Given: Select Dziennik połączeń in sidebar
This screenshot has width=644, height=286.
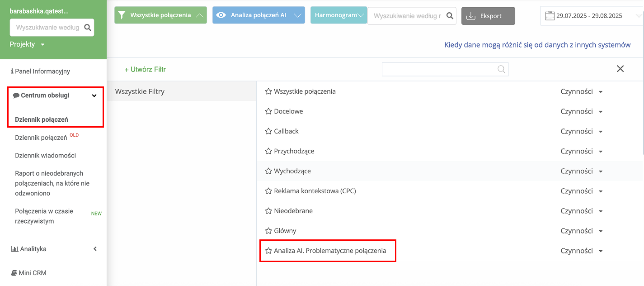Looking at the screenshot, I should coord(42,119).
